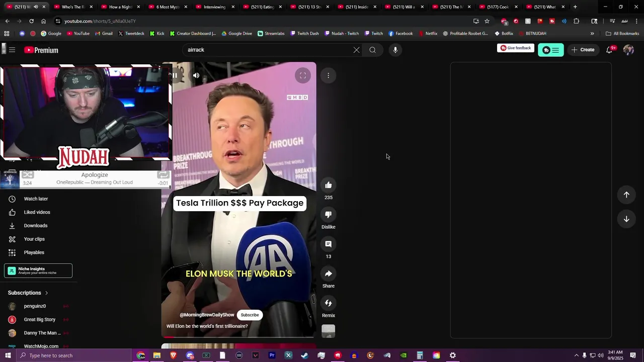The width and height of the screenshot is (644, 362).
Task: Open the Shorts three-dot more menu
Action: point(328,75)
